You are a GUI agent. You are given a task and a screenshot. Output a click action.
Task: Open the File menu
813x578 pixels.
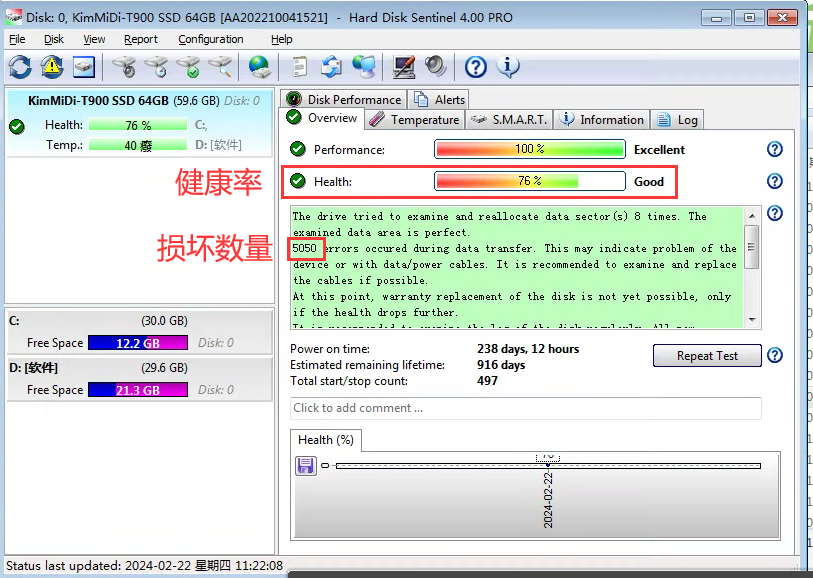(17, 39)
